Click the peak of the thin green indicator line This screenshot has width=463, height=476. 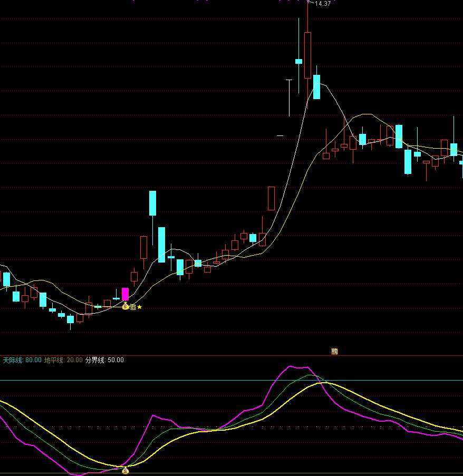pos(309,375)
